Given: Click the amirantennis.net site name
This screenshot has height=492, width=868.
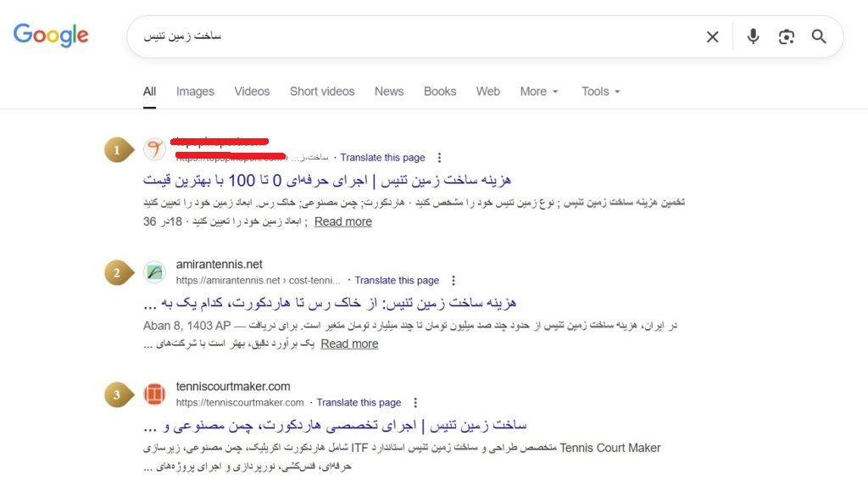Looking at the screenshot, I should [220, 265].
